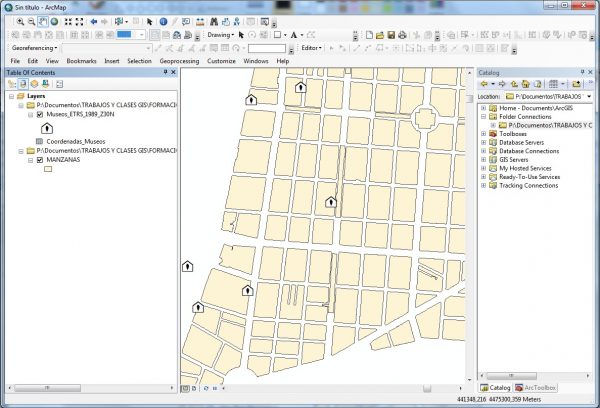Expand the Toolboxes node in Catalog
This screenshot has width=600, height=408.
point(483,134)
